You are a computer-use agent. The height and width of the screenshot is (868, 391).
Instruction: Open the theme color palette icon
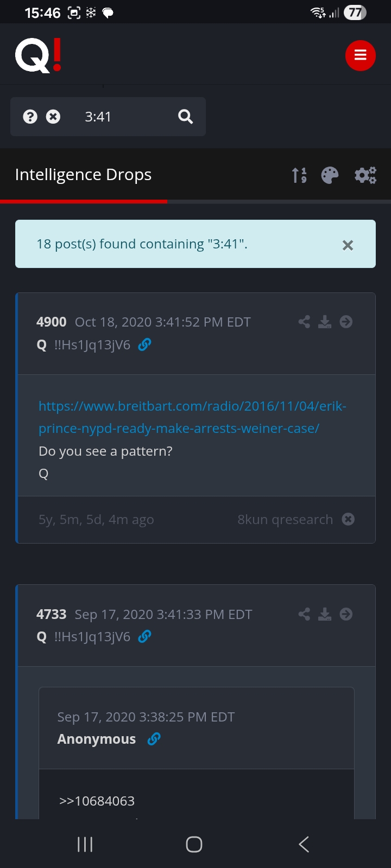point(330,175)
